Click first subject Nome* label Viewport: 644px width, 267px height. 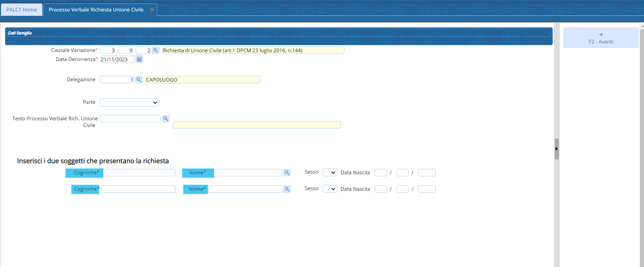(x=198, y=173)
